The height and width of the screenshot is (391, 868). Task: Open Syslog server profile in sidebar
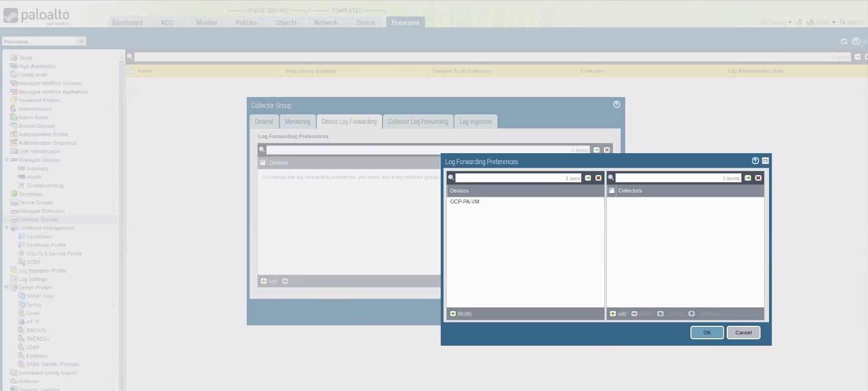click(34, 304)
